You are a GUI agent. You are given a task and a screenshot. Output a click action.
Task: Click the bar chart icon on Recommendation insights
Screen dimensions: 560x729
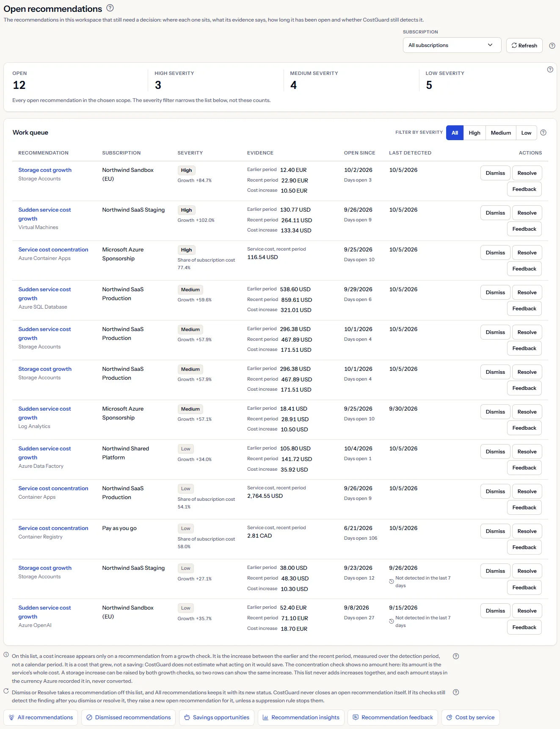click(265, 717)
